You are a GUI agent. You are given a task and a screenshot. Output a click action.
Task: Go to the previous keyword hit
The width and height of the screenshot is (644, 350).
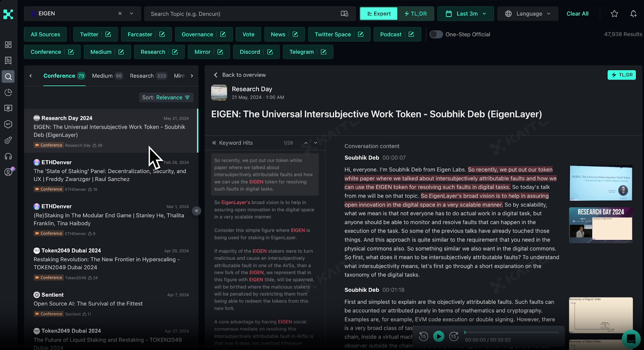(306, 143)
